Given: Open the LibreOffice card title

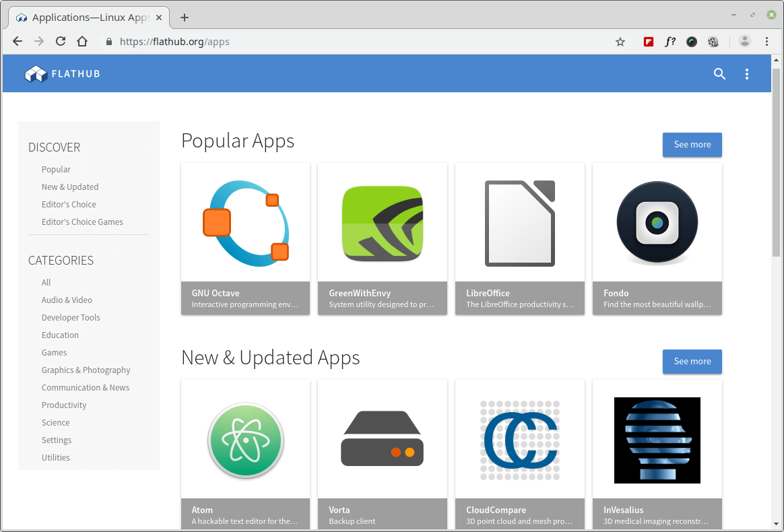Looking at the screenshot, I should [488, 293].
